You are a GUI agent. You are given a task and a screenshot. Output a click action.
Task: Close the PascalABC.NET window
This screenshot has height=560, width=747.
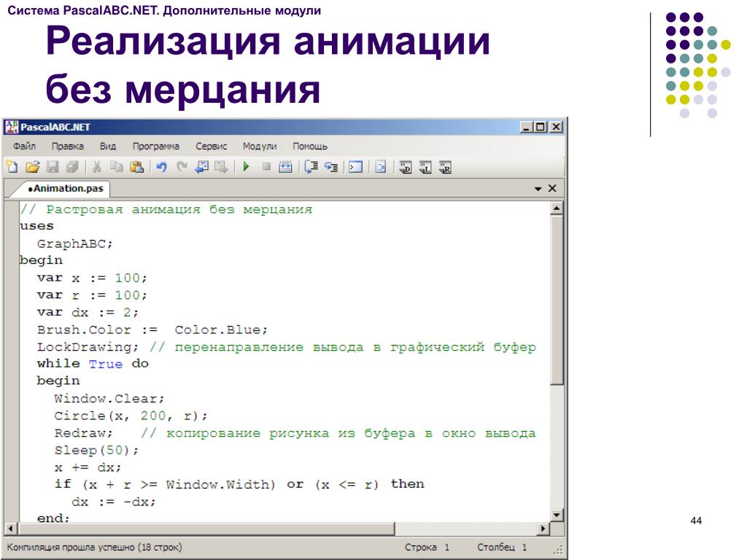click(x=555, y=127)
